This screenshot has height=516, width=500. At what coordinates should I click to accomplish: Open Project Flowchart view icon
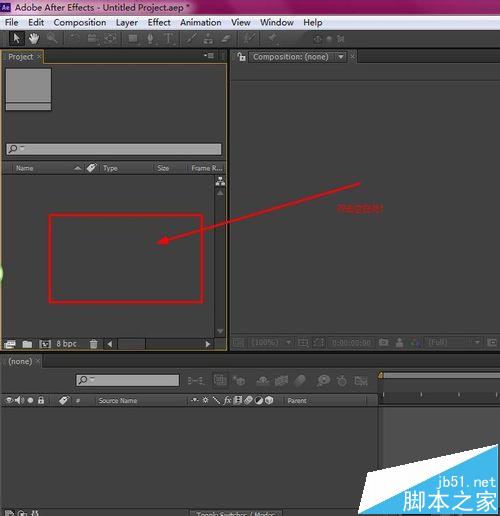[x=220, y=181]
